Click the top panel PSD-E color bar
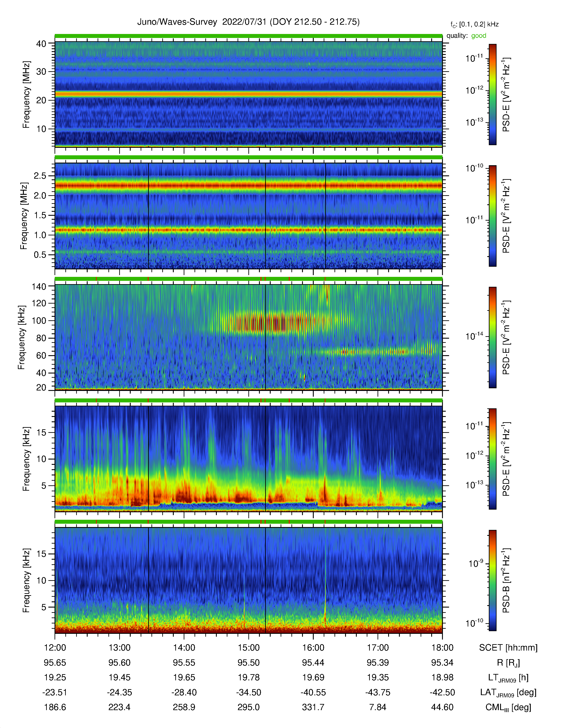 [x=492, y=94]
